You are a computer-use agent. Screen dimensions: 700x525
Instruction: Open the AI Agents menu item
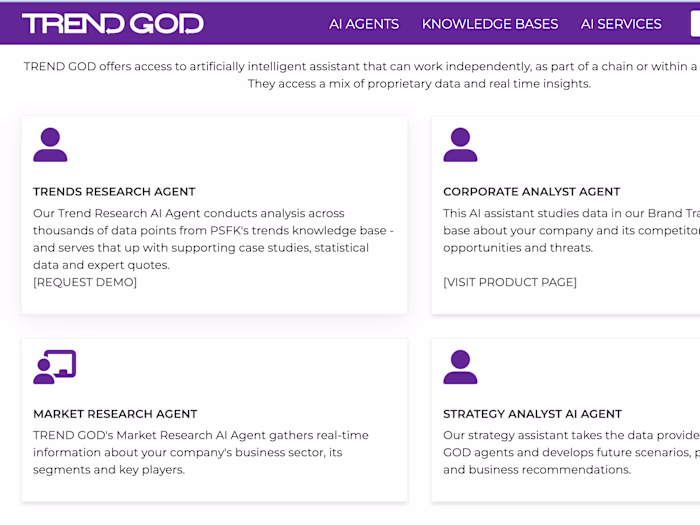tap(364, 24)
